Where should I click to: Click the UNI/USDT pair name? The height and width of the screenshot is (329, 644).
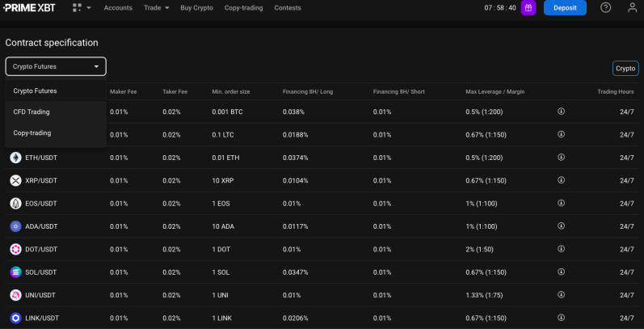point(40,295)
